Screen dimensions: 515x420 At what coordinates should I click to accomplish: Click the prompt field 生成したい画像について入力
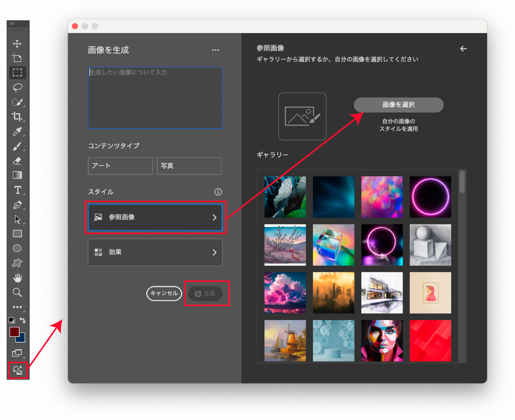pyautogui.click(x=155, y=98)
